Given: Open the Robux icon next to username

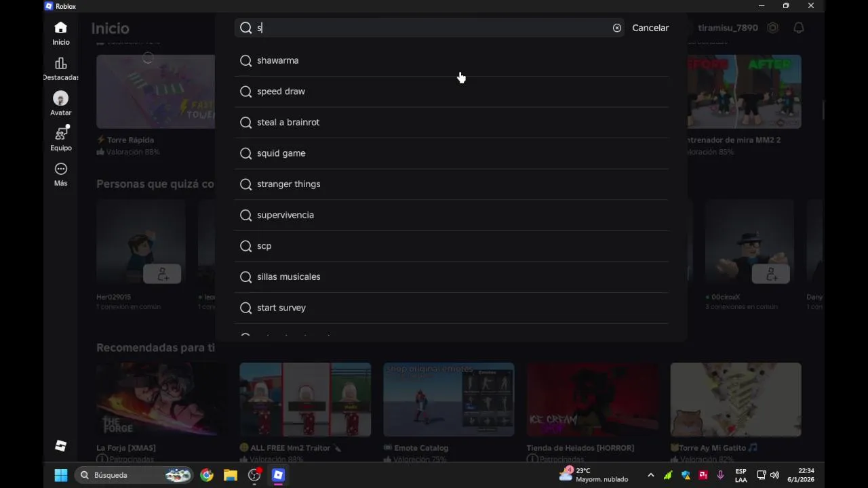Looking at the screenshot, I should click(772, 28).
